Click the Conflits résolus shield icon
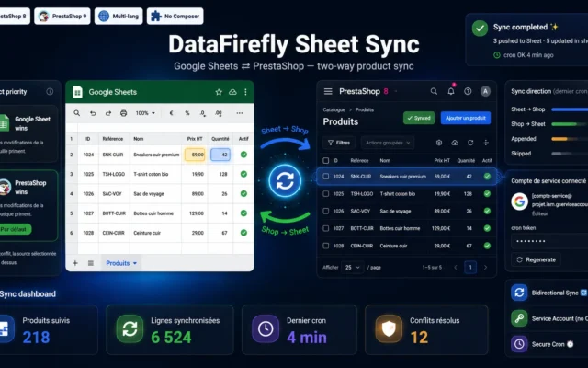 pyautogui.click(x=389, y=329)
